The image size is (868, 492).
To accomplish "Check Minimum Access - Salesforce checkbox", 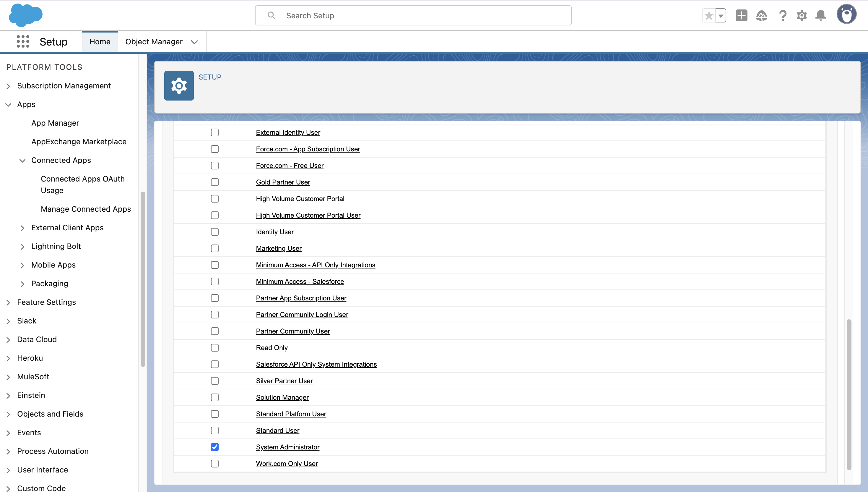I will [215, 281].
